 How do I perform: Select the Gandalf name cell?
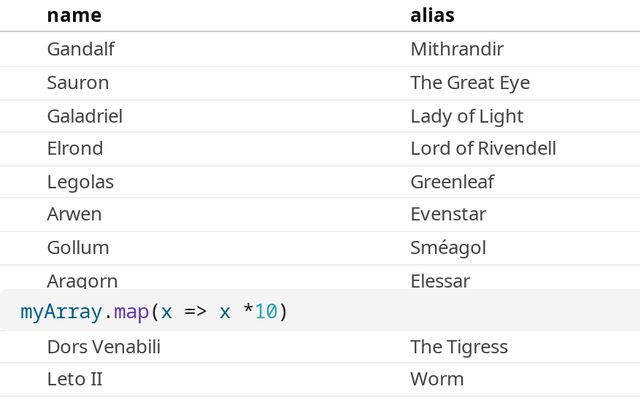coord(82,49)
